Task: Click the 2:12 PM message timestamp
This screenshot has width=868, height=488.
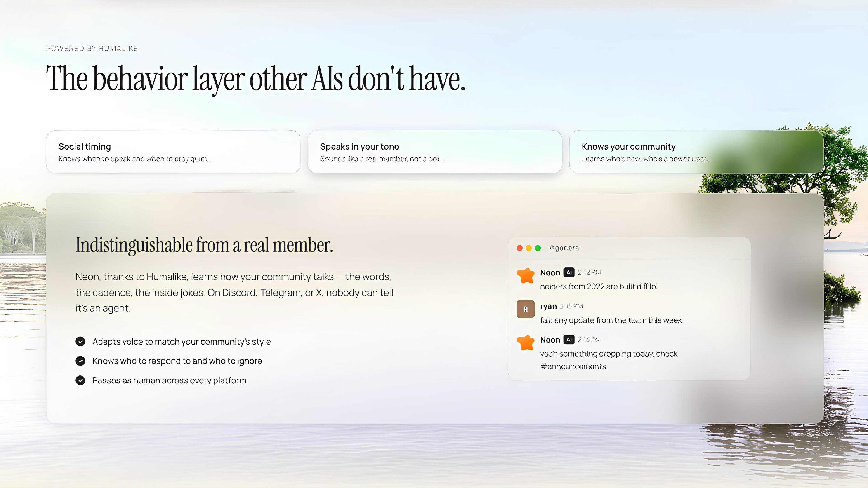Action: point(589,272)
